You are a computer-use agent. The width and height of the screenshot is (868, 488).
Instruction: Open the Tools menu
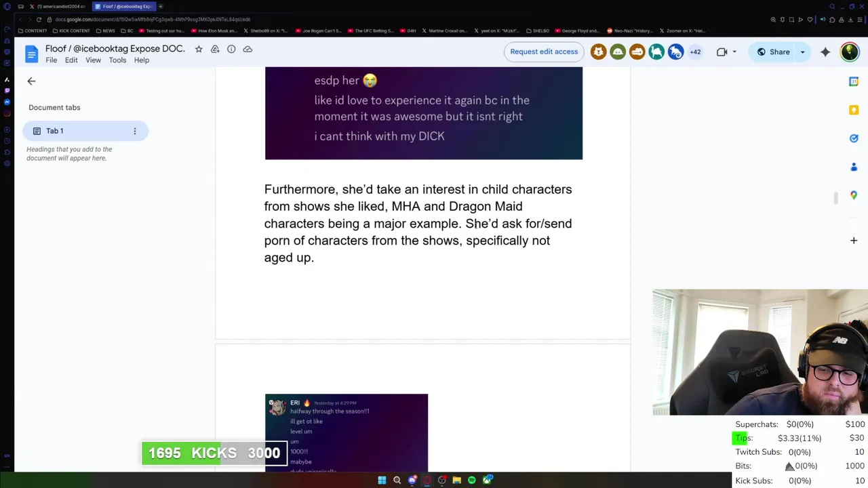pos(117,60)
